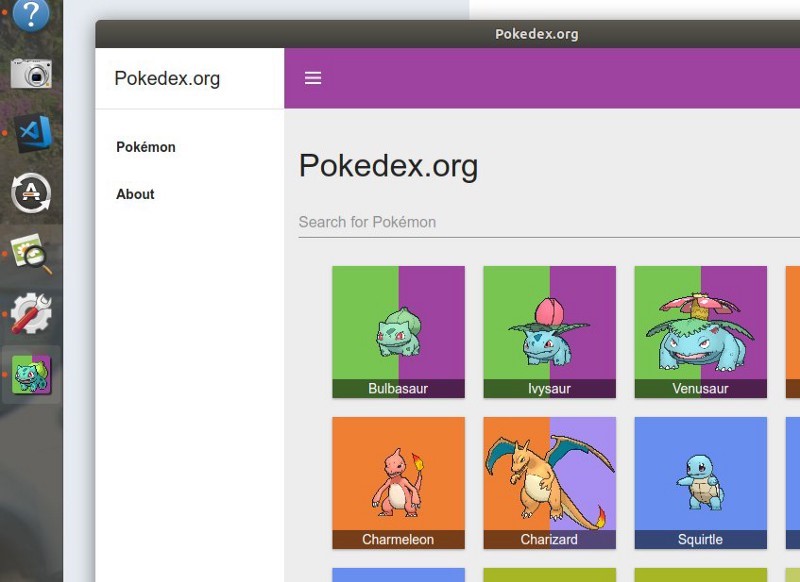Open the hamburger menu in the purple header
The width and height of the screenshot is (800, 582).
tap(313, 78)
